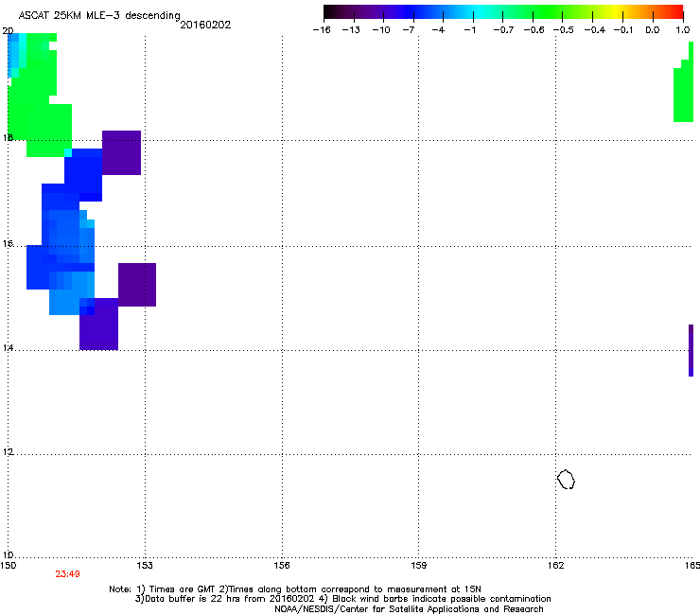Image resolution: width=700 pixels, height=615 pixels.
Task: Click latitude axis label 12
Action: point(8,452)
